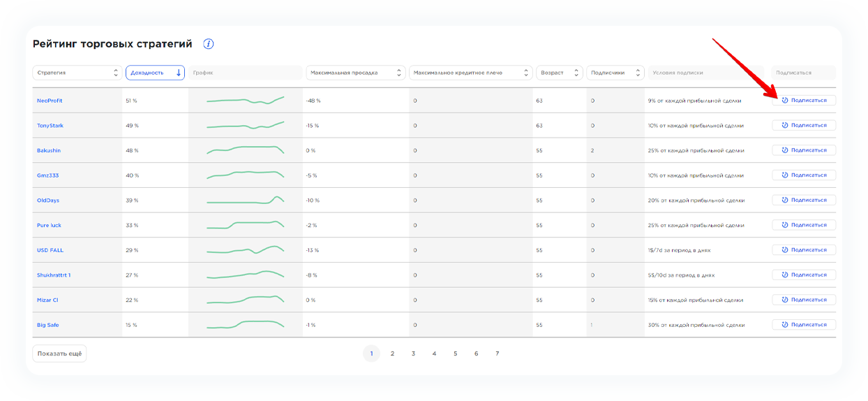Click the subscribe icon in the Bakushin row
This screenshot has width=868, height=401.
(785, 150)
